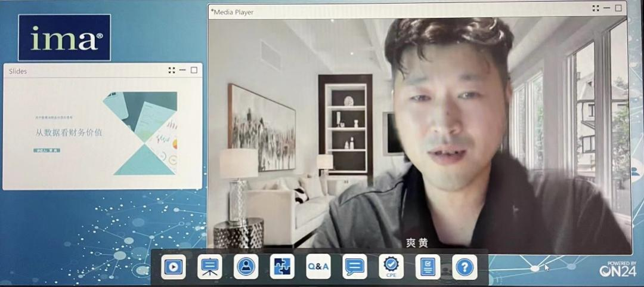Open the CPE certification dock icon
644x287 pixels.
tap(391, 267)
